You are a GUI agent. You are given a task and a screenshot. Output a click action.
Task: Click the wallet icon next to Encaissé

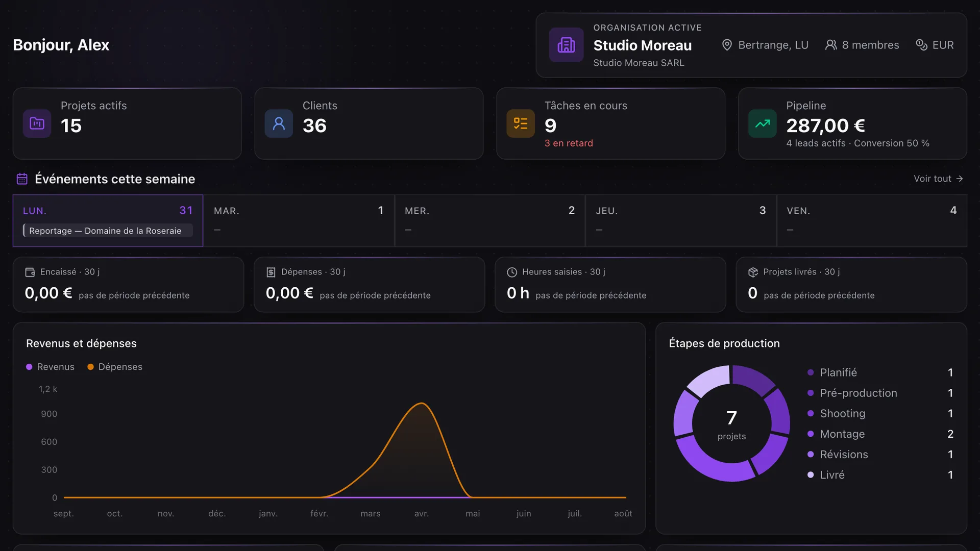30,272
